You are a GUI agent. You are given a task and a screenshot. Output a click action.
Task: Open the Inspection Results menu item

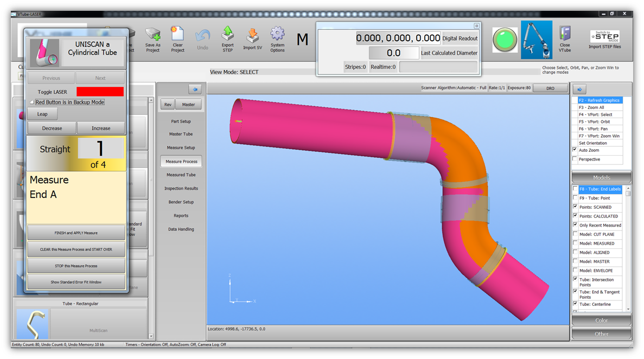click(x=181, y=189)
